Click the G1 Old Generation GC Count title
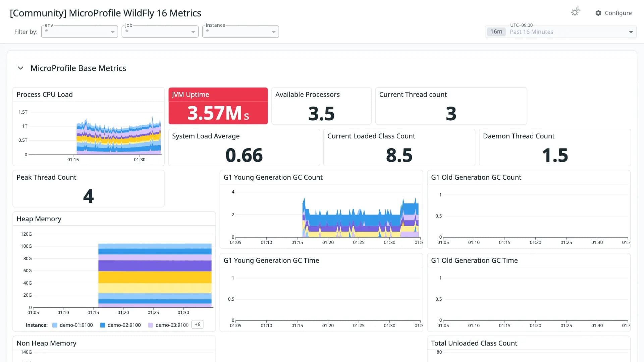 tap(476, 177)
